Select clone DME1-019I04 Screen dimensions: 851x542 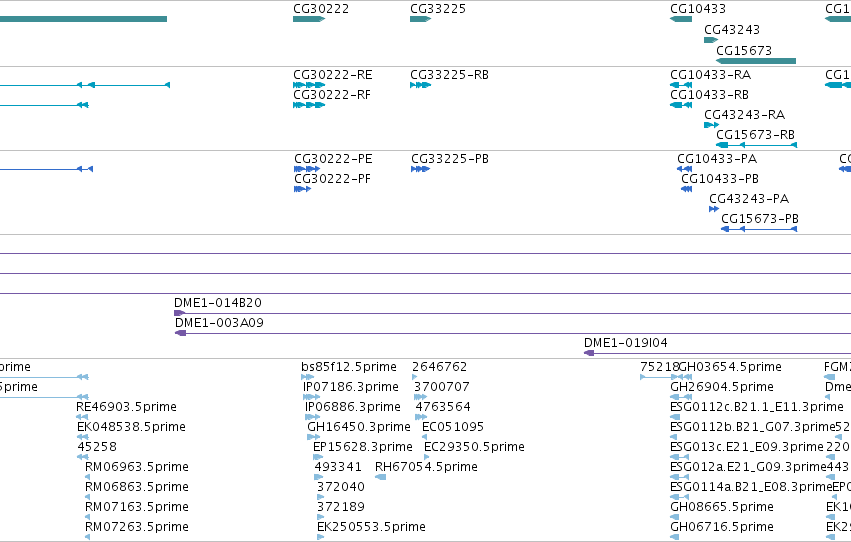[626, 343]
